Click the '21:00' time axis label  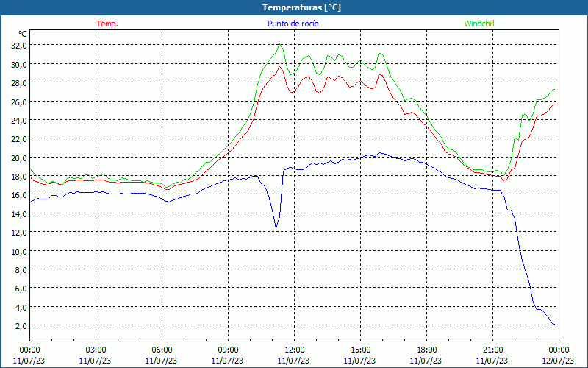[492, 350]
